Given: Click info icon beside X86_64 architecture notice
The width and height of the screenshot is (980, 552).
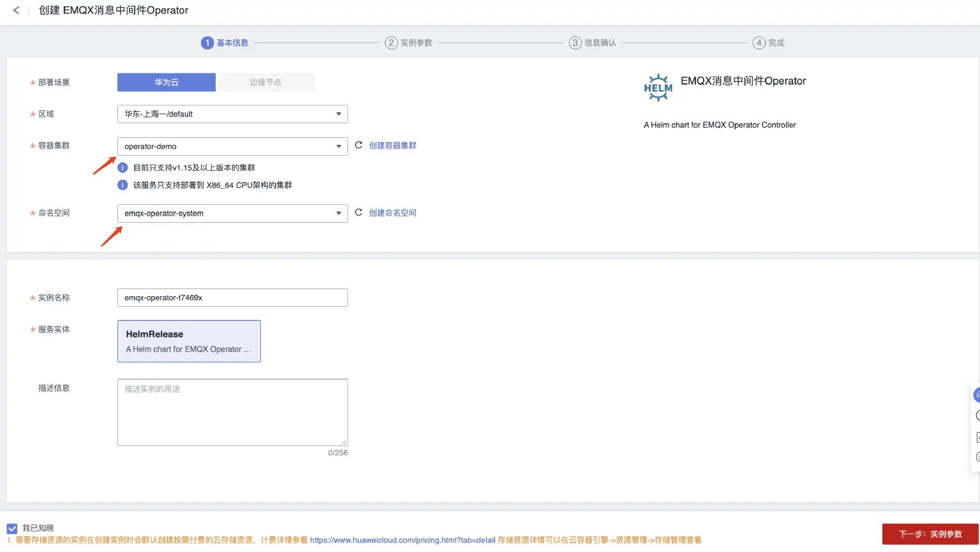Looking at the screenshot, I should (122, 185).
